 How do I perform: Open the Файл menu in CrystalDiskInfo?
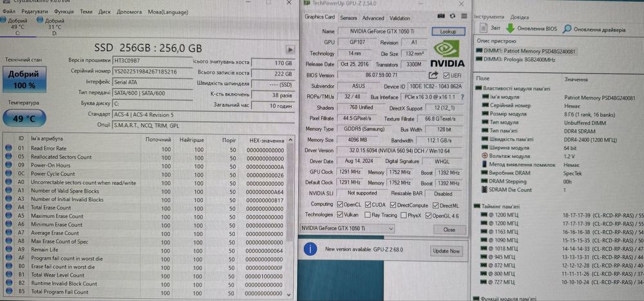[8, 12]
